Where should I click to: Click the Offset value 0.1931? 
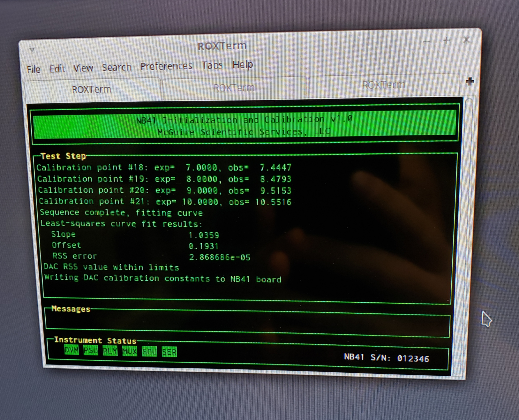[204, 246]
